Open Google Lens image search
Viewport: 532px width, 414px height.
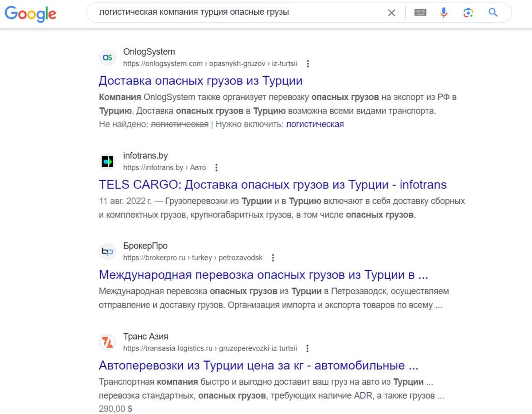pos(468,12)
